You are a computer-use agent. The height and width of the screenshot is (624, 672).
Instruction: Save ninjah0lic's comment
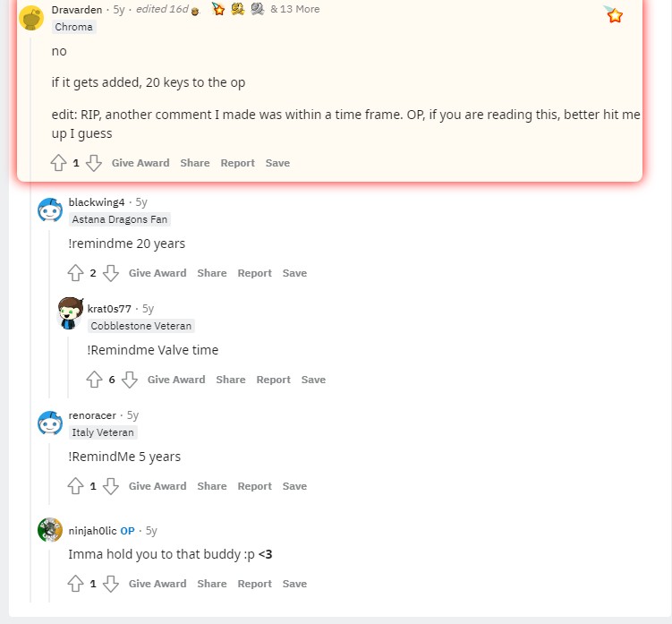294,584
